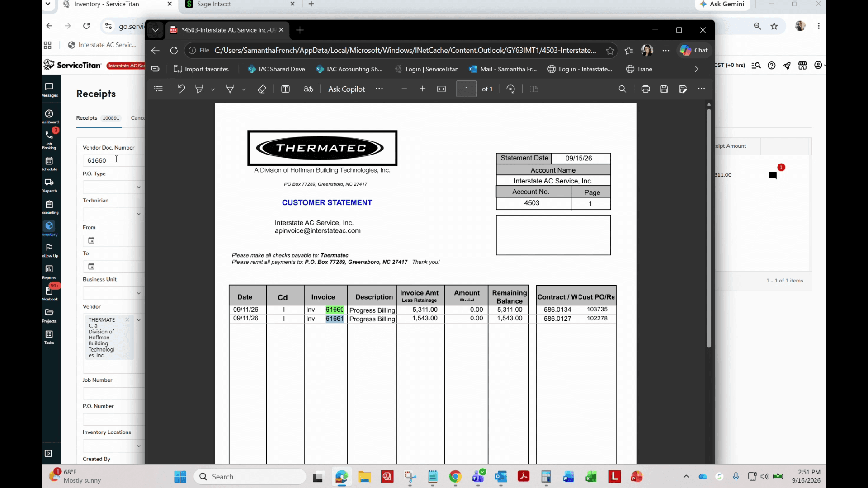Screen dimensions: 868x488
Task: Save the PDF with disk icon
Action: [664, 89]
